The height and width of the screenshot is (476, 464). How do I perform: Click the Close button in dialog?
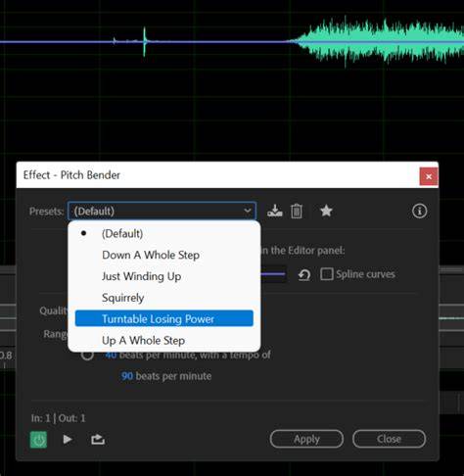[x=389, y=439]
